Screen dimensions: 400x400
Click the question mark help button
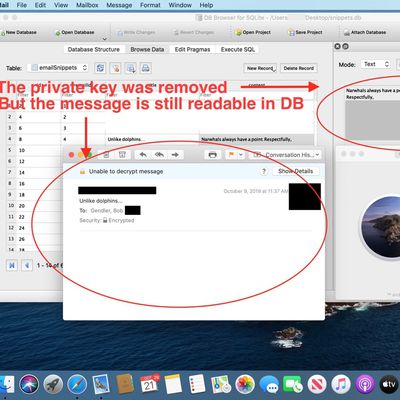264,171
